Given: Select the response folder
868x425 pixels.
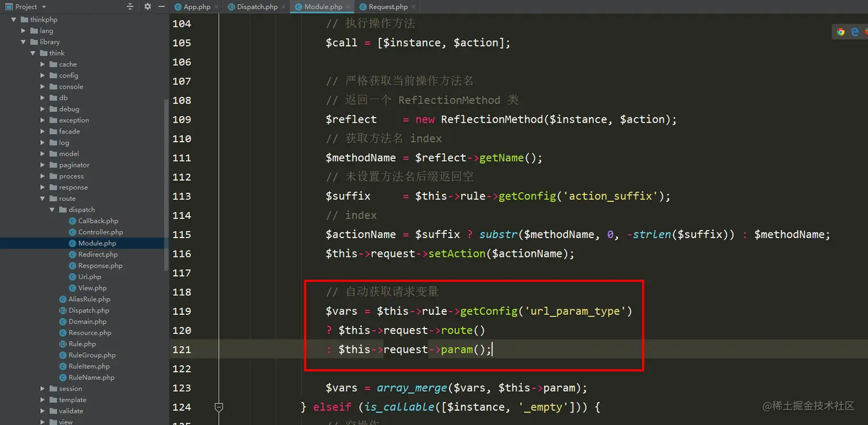Looking at the screenshot, I should click(x=73, y=188).
